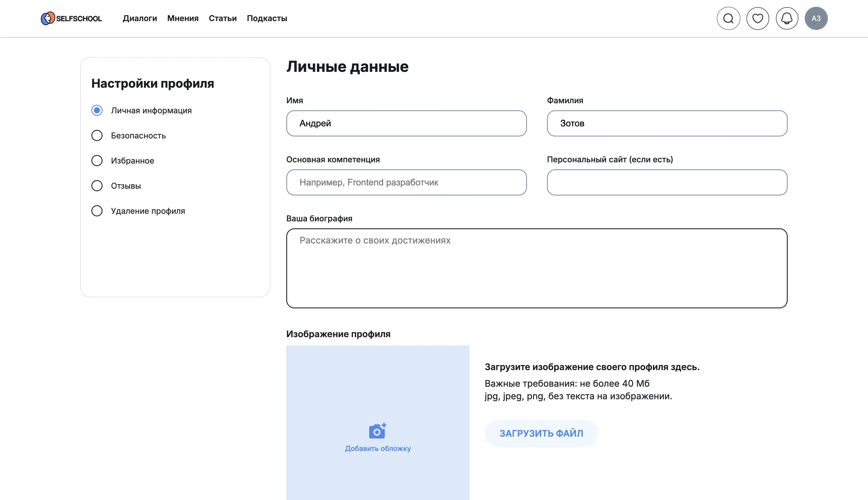Select the Отзывы settings section
868x500 pixels.
tap(97, 185)
